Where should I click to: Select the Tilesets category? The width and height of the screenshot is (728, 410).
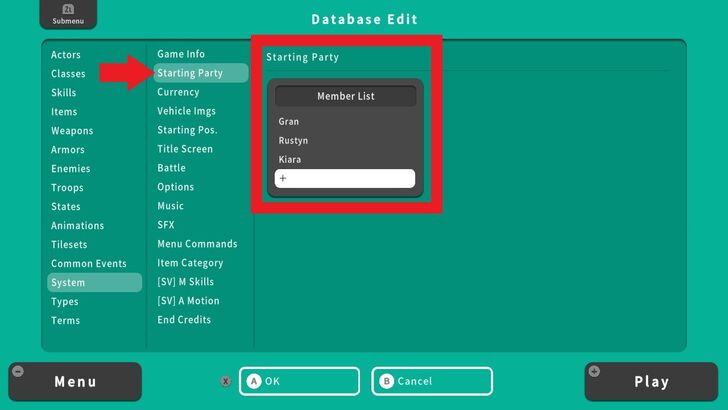tap(69, 244)
